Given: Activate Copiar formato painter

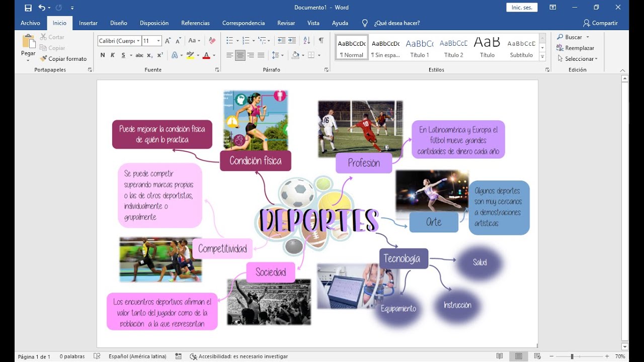Looking at the screenshot, I should 63,59.
